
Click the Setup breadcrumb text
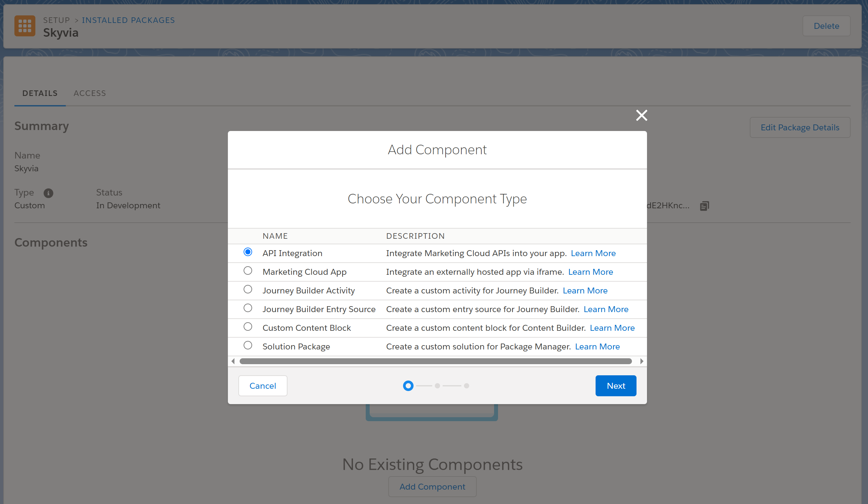pos(57,20)
